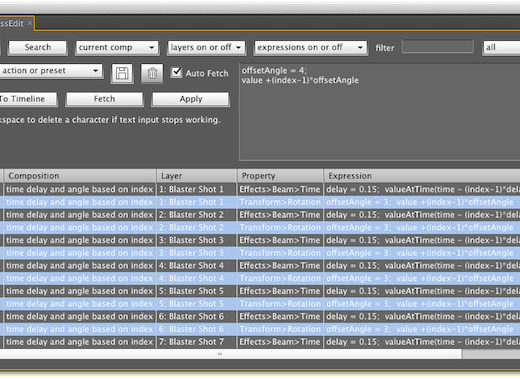Sort by the Property column header

click(280, 176)
